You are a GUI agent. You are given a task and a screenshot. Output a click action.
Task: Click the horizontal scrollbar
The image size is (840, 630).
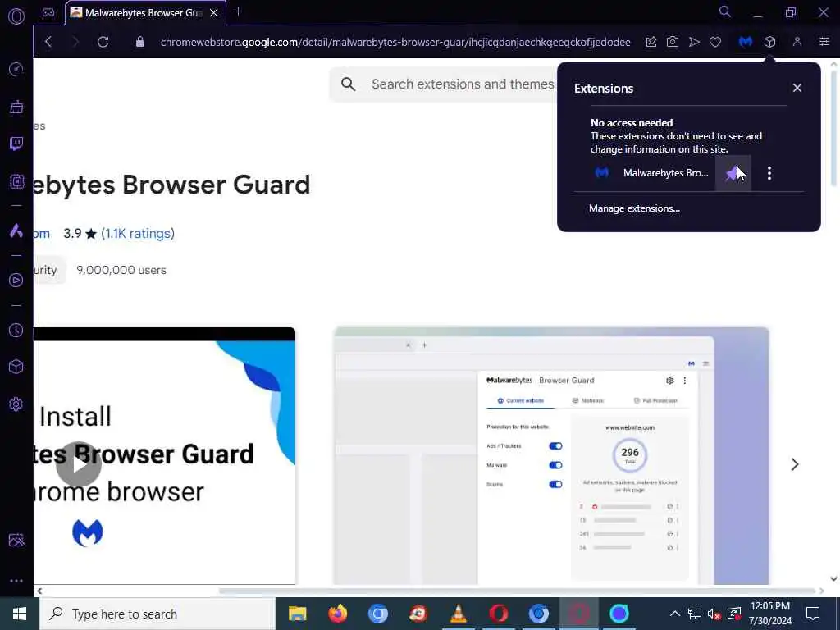click(517, 591)
